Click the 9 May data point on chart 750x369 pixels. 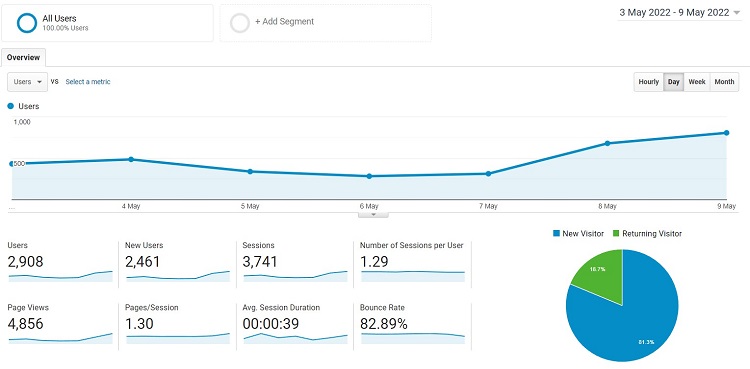coord(727,133)
